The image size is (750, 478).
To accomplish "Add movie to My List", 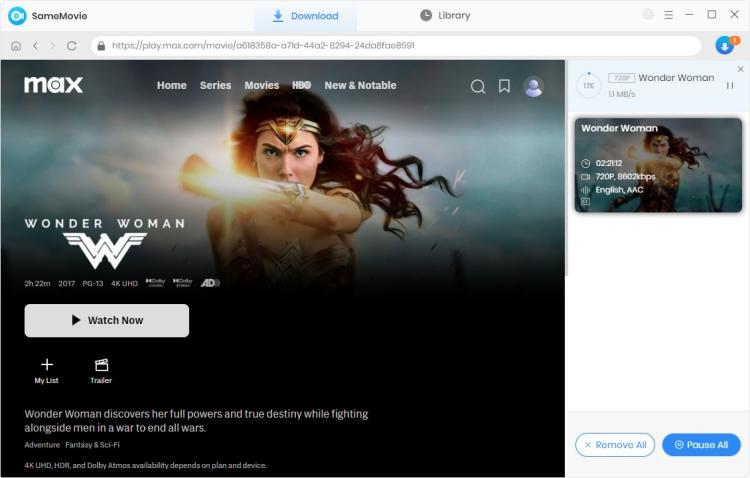I will point(46,371).
